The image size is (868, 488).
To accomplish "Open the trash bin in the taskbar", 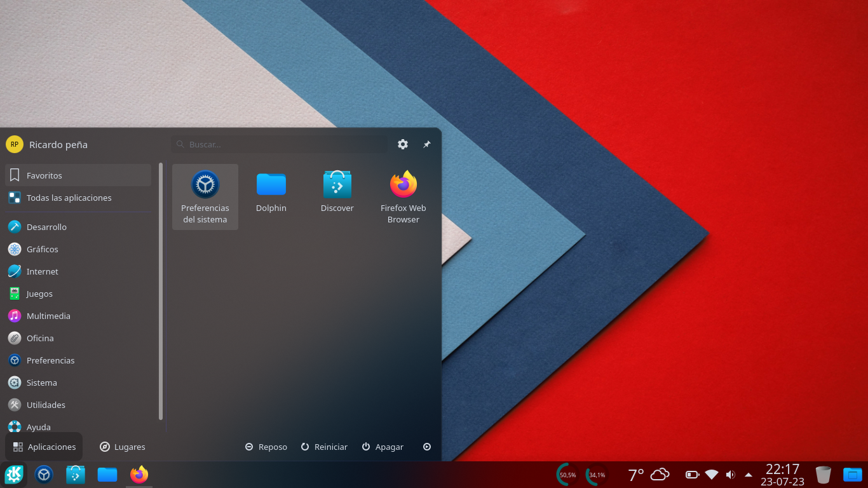I will (823, 475).
